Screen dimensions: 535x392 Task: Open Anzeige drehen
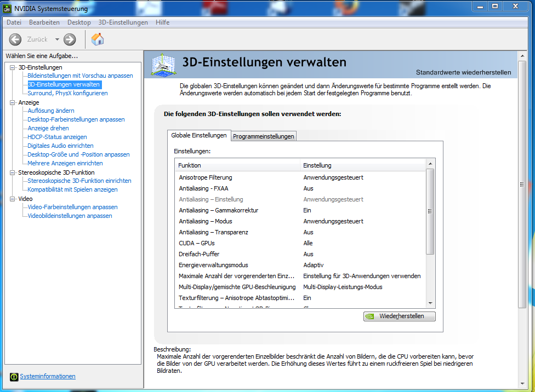pos(48,129)
